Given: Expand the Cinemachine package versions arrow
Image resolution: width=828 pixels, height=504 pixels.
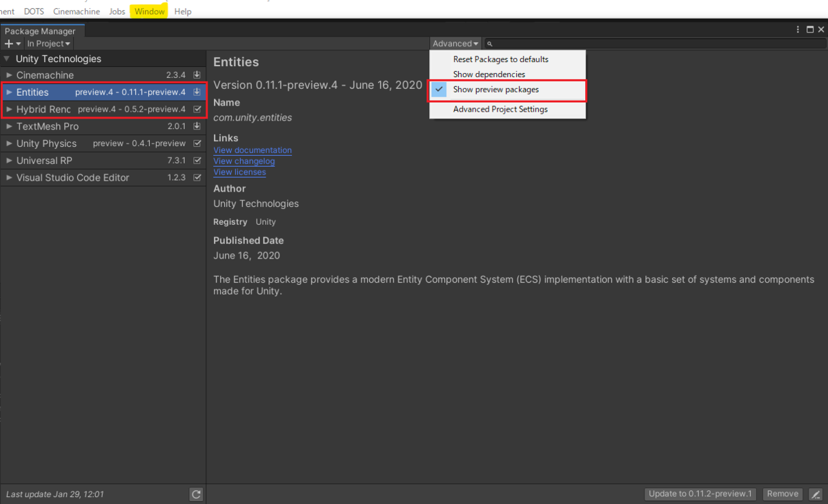Looking at the screenshot, I should click(x=9, y=75).
